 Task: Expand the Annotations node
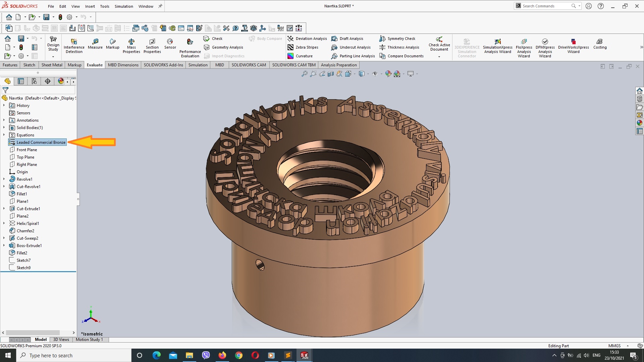(4, 120)
